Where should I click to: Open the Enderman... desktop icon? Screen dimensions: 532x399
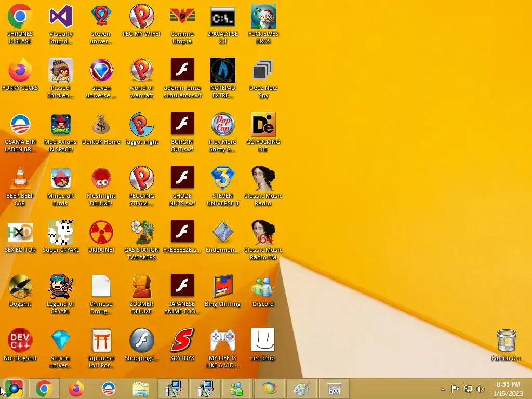[222, 232]
